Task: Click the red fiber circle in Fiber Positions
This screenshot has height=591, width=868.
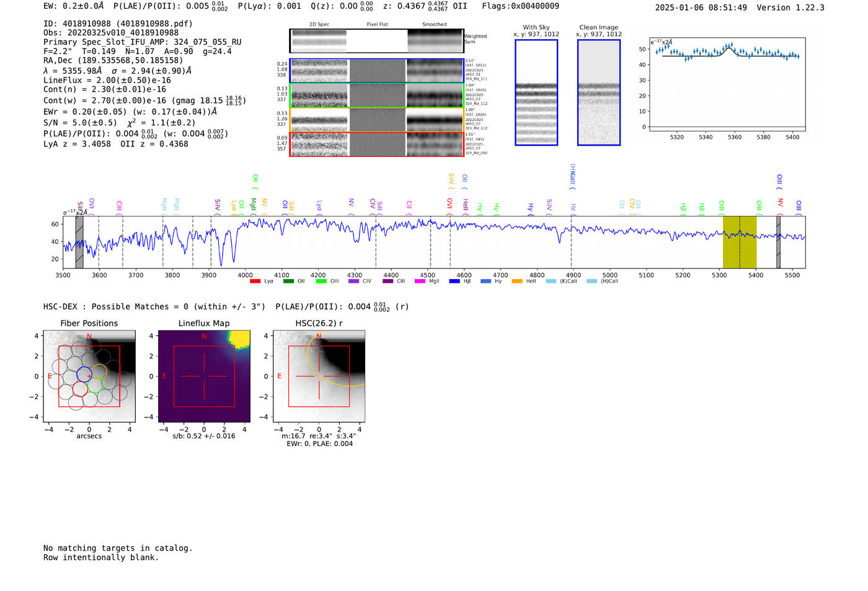Action: click(x=80, y=389)
